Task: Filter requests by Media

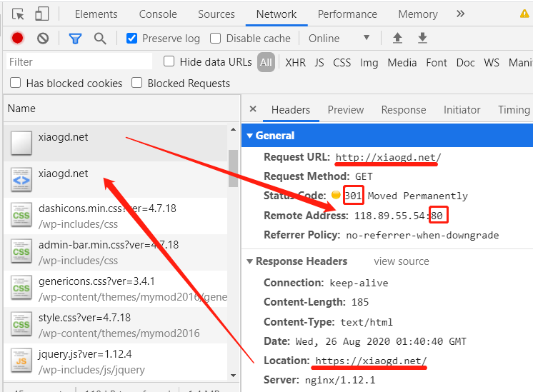Action: point(402,63)
